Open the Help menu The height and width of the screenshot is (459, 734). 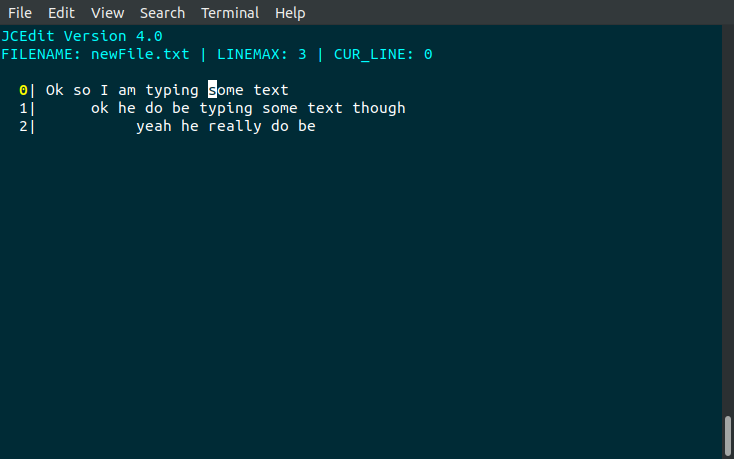point(290,13)
